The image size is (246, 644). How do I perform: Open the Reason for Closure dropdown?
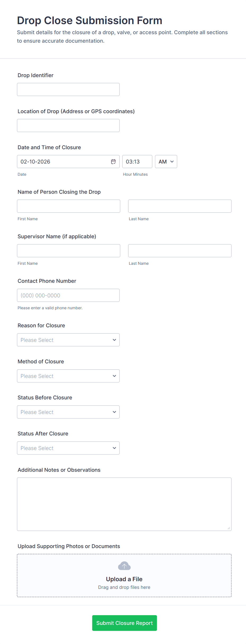(68, 340)
